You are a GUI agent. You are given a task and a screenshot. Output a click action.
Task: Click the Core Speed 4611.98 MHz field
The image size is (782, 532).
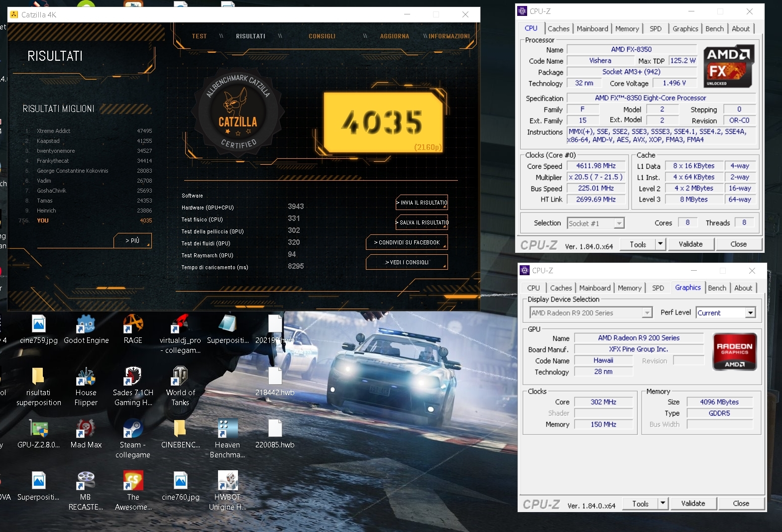[x=596, y=166]
